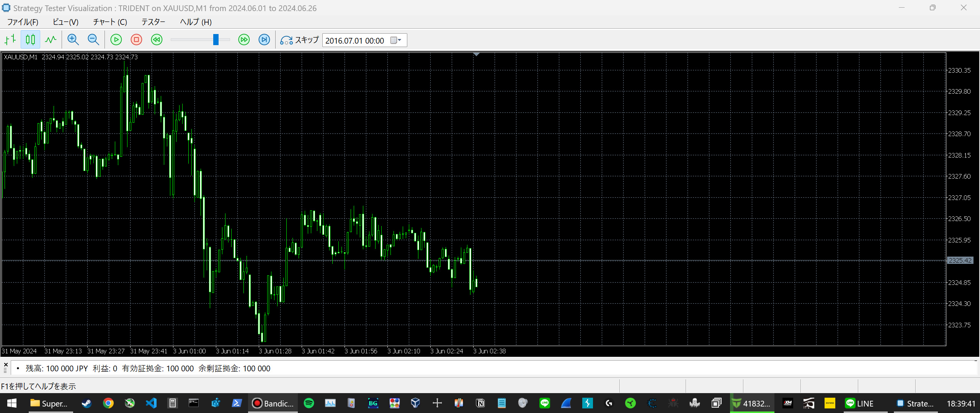Jump to end with skip-forward icon
The height and width of the screenshot is (413, 980).
pos(264,40)
